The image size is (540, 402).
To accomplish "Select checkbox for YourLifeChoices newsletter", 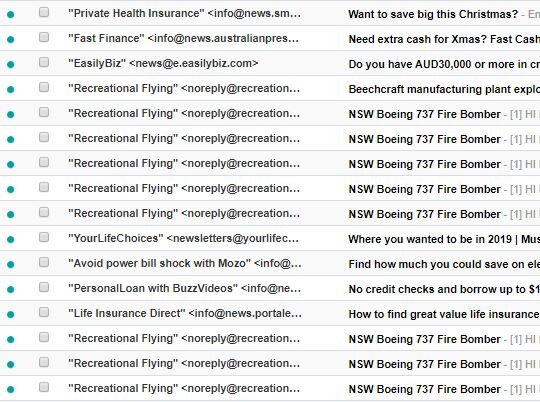I will pyautogui.click(x=44, y=237).
